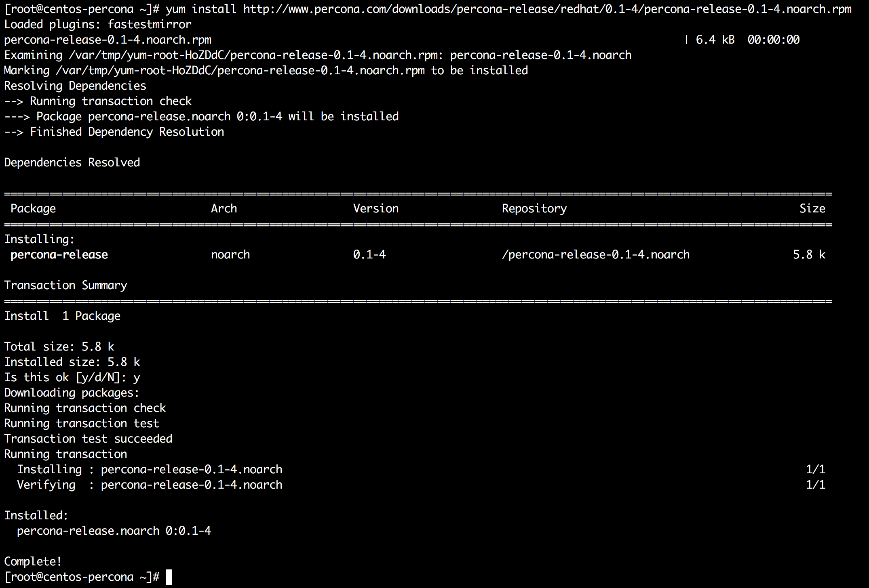Click the '---> Package percona-release.noarch' line

pos(201,116)
